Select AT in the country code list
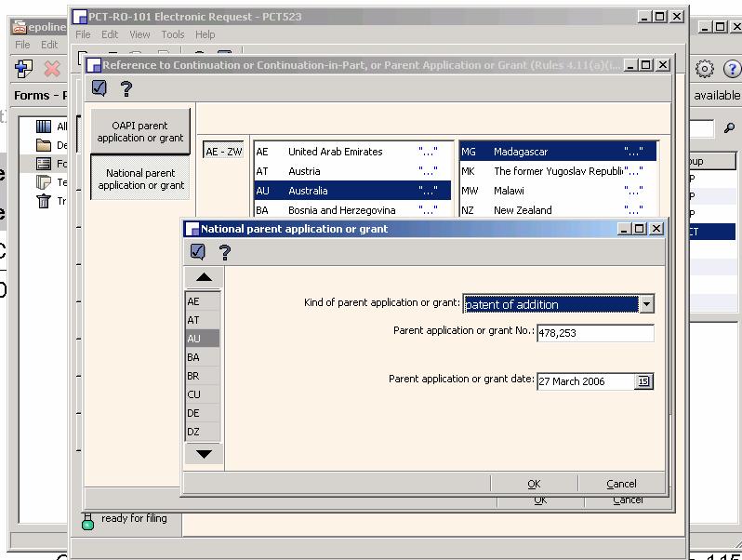 tap(203, 320)
